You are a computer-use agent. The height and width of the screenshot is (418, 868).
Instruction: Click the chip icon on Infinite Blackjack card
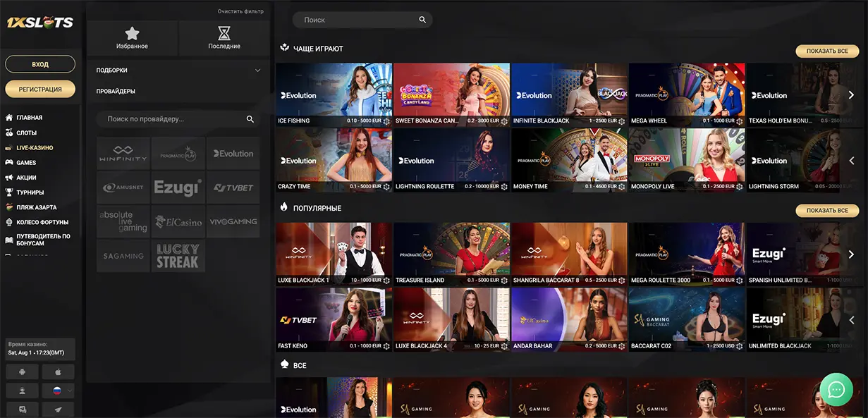(622, 121)
